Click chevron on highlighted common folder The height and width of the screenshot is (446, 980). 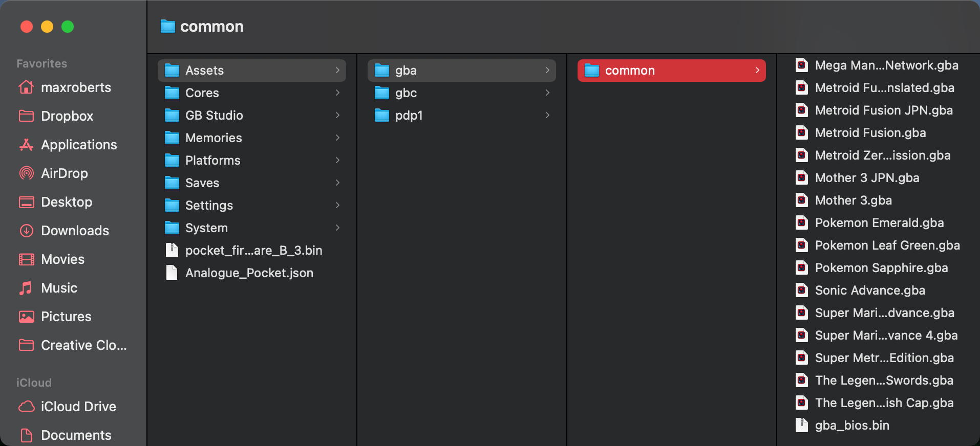pos(757,71)
